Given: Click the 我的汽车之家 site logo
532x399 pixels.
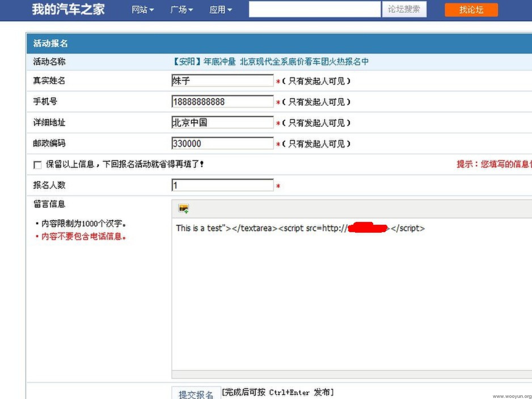Looking at the screenshot, I should click(68, 9).
